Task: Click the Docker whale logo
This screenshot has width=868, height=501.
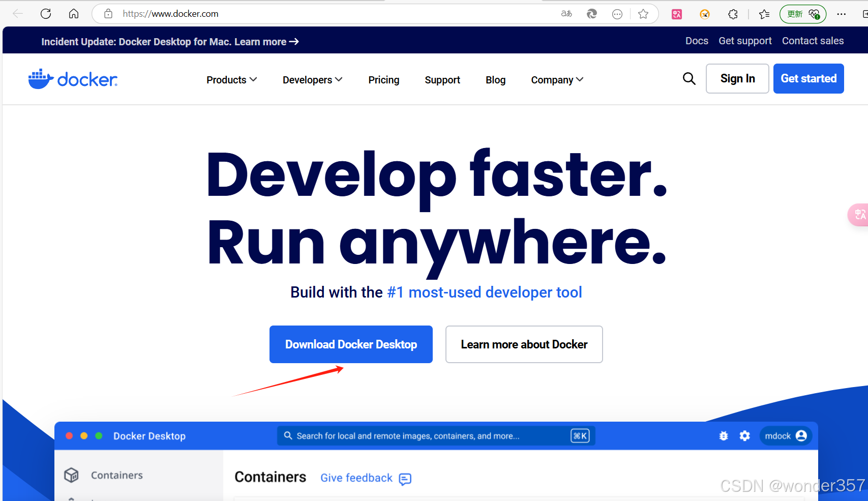Action: pyautogui.click(x=73, y=79)
